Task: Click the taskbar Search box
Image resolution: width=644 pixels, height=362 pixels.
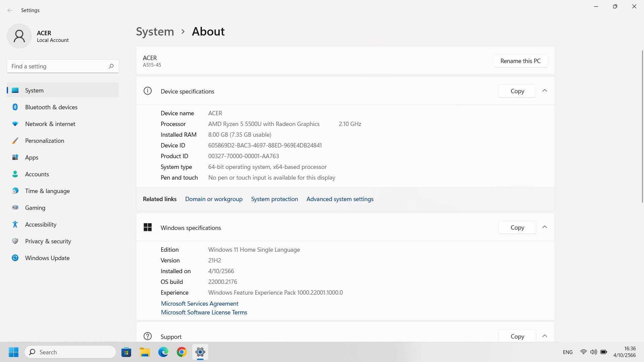Action: coord(70,352)
